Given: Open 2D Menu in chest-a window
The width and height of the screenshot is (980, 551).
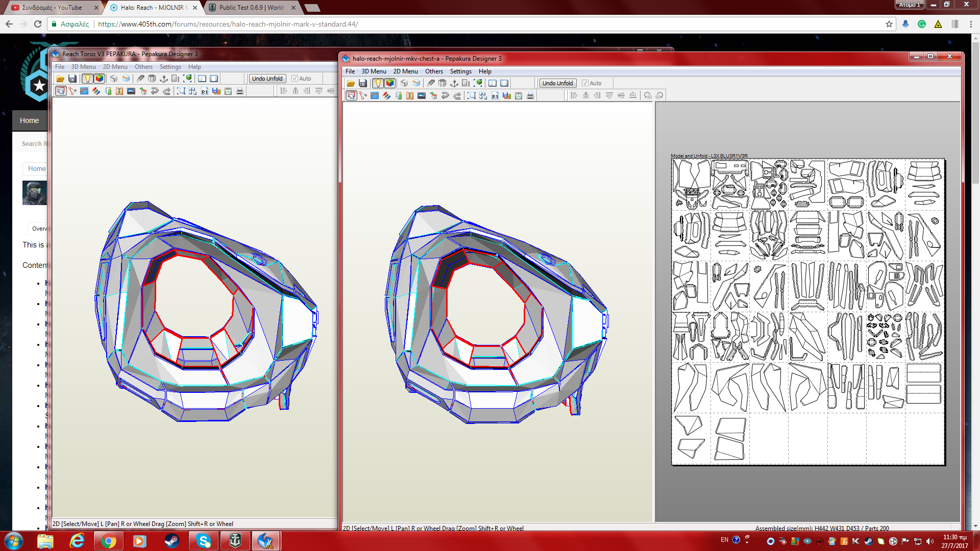Looking at the screenshot, I should tap(405, 71).
